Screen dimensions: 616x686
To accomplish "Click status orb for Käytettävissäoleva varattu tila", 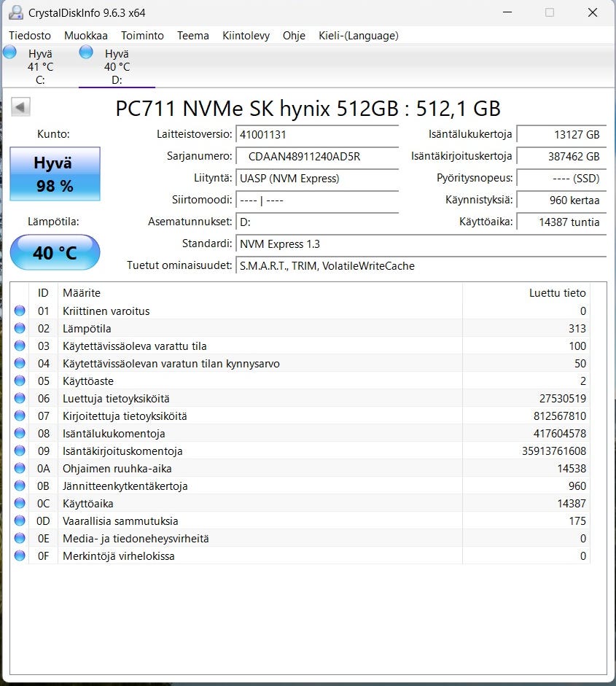I will [x=20, y=346].
